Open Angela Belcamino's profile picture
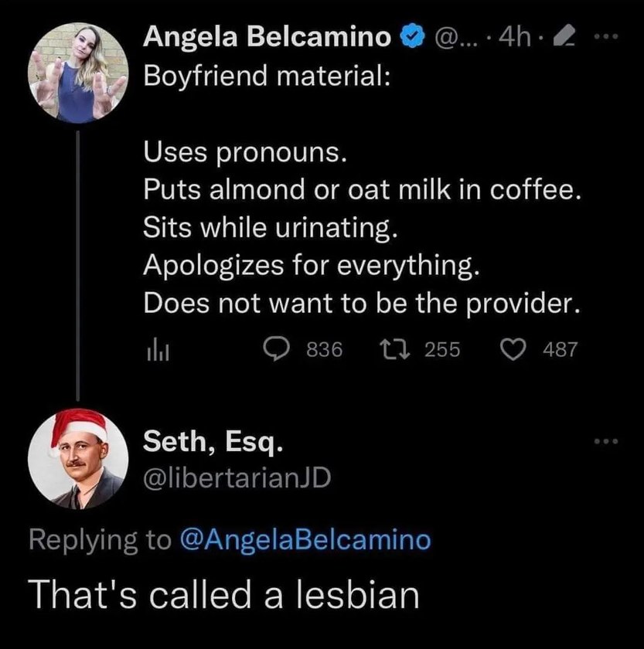 (78, 73)
